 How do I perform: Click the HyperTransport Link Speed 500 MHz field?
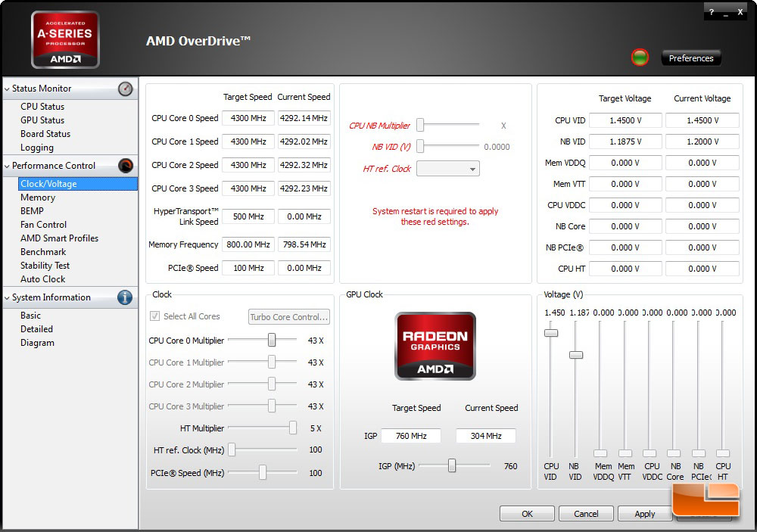[248, 216]
